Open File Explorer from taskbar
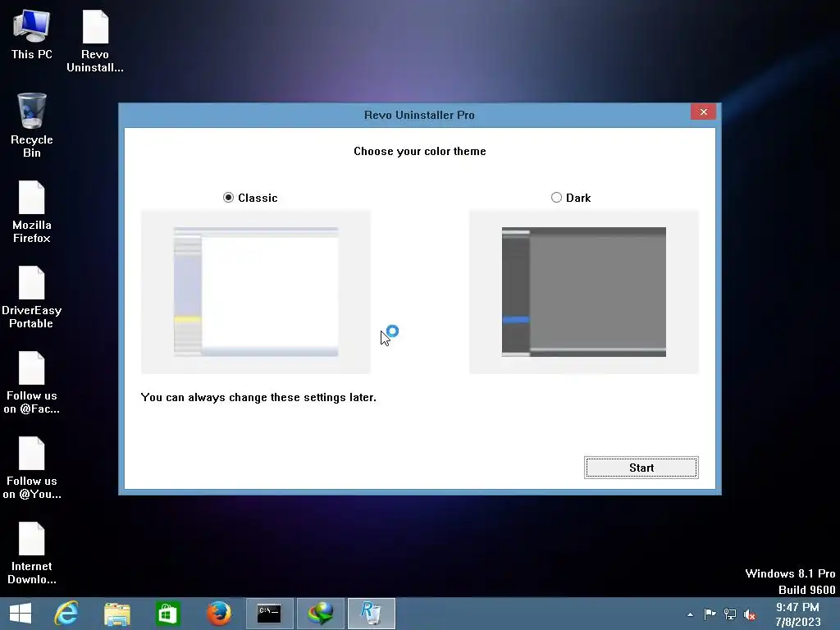The width and height of the screenshot is (840, 630). pos(116,614)
